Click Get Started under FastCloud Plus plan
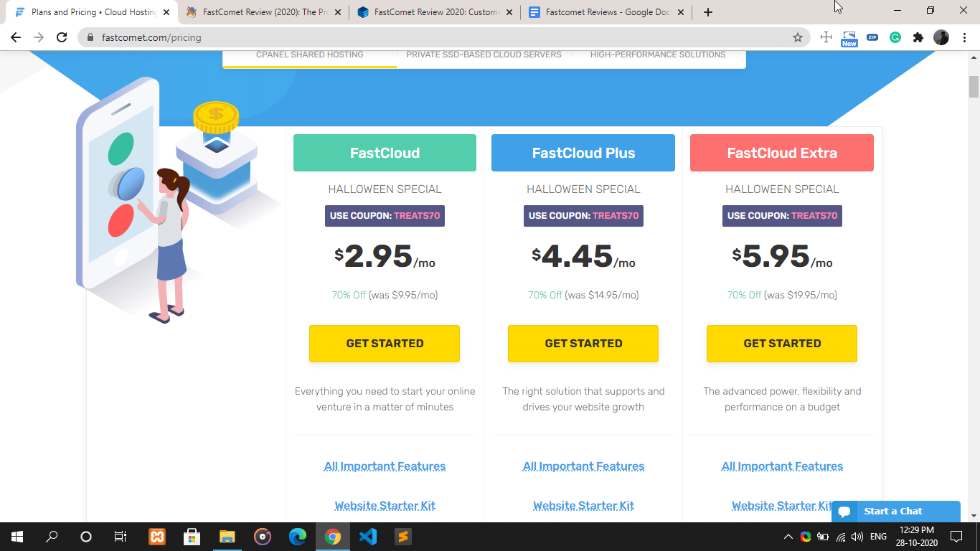 tap(583, 344)
